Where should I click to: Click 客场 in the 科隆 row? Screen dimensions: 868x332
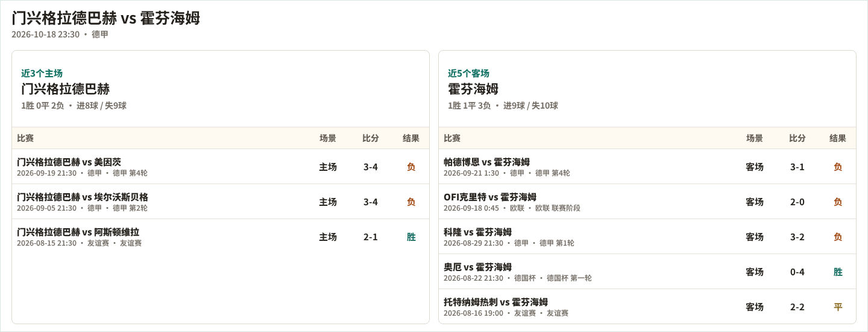click(755, 237)
